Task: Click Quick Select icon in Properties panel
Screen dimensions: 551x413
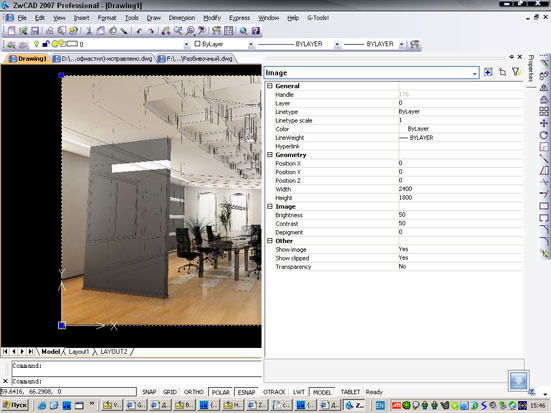Action: click(x=488, y=72)
